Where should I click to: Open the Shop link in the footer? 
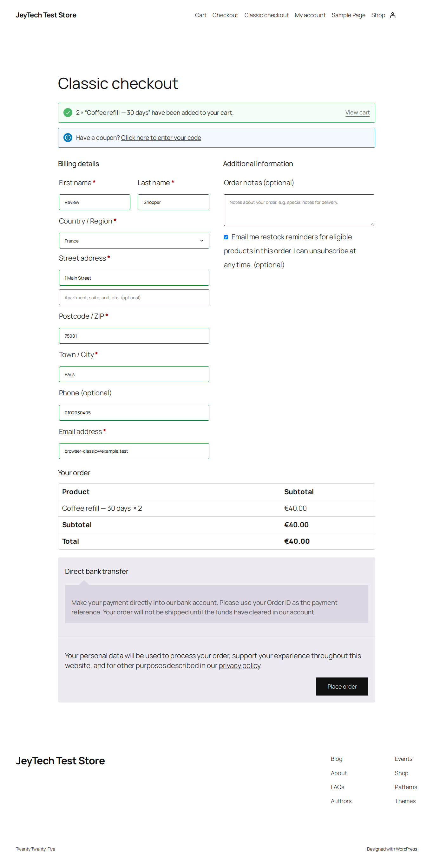coord(401,773)
